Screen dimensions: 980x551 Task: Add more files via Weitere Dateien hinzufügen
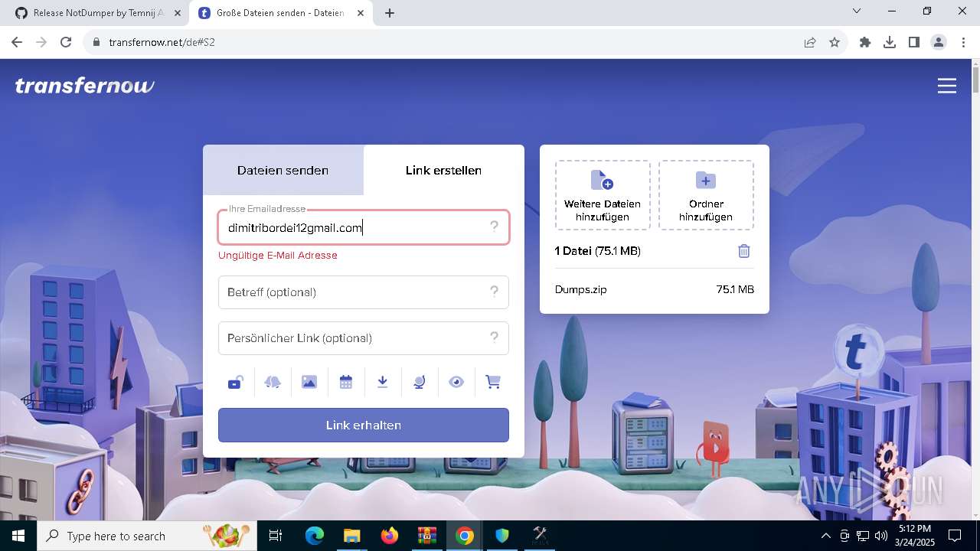pos(603,195)
